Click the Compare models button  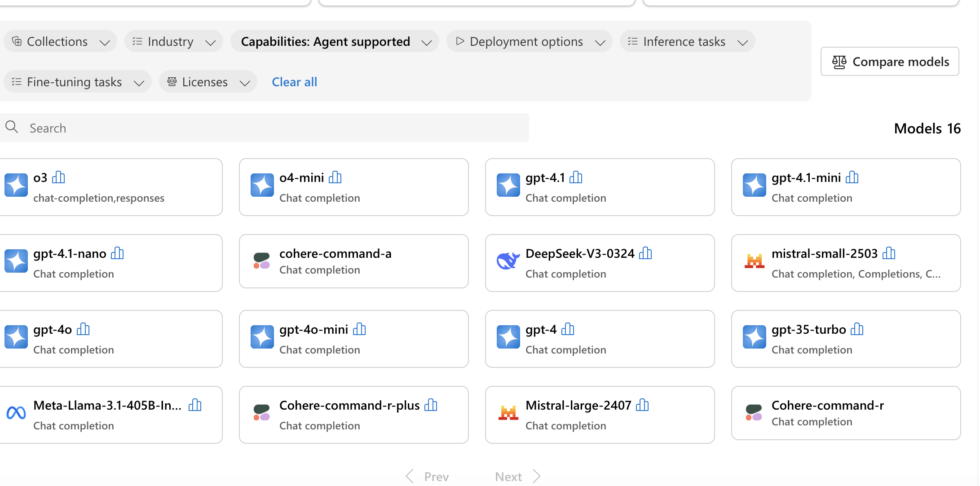[889, 62]
